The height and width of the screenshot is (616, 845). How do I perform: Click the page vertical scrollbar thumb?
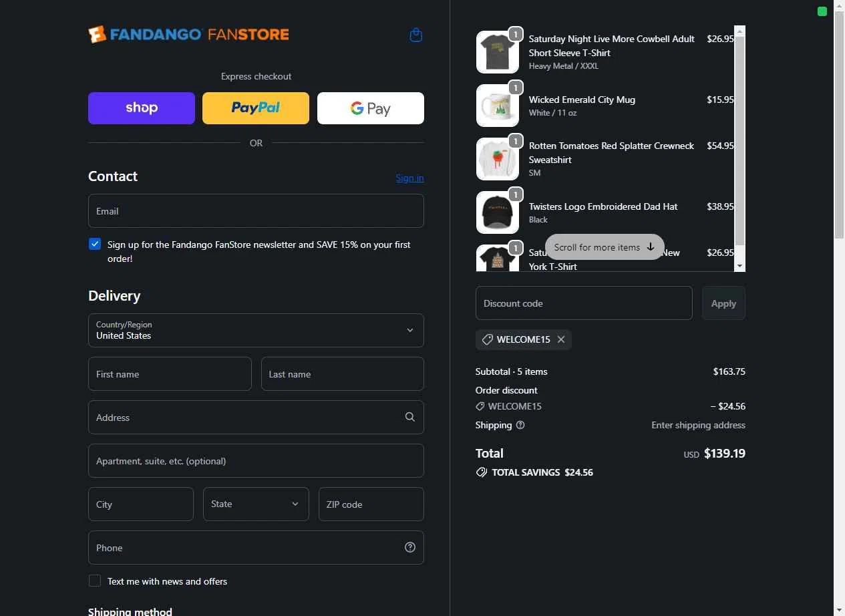point(839,124)
